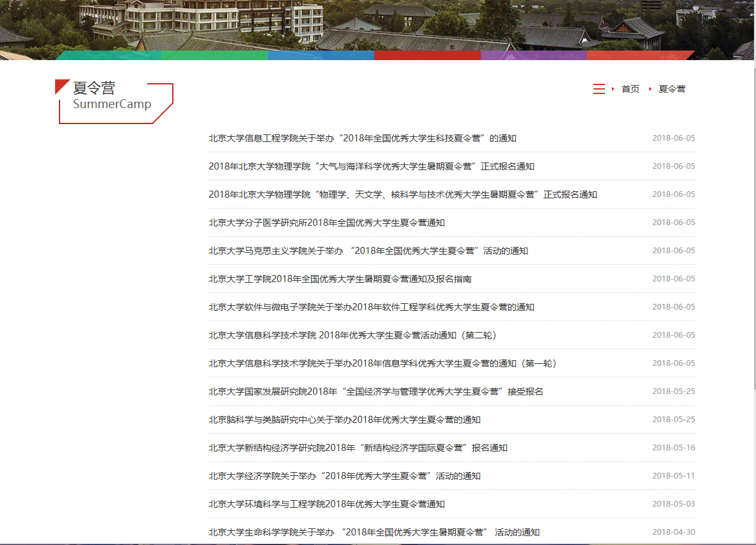Click date 2018-05-16 of 新结构经济学 notice
The height and width of the screenshot is (545, 756).
(673, 448)
